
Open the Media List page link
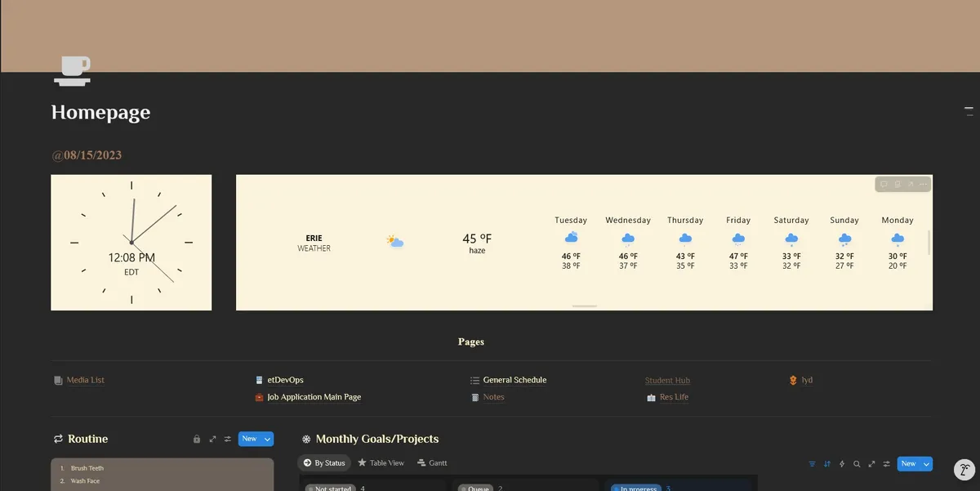coord(85,380)
